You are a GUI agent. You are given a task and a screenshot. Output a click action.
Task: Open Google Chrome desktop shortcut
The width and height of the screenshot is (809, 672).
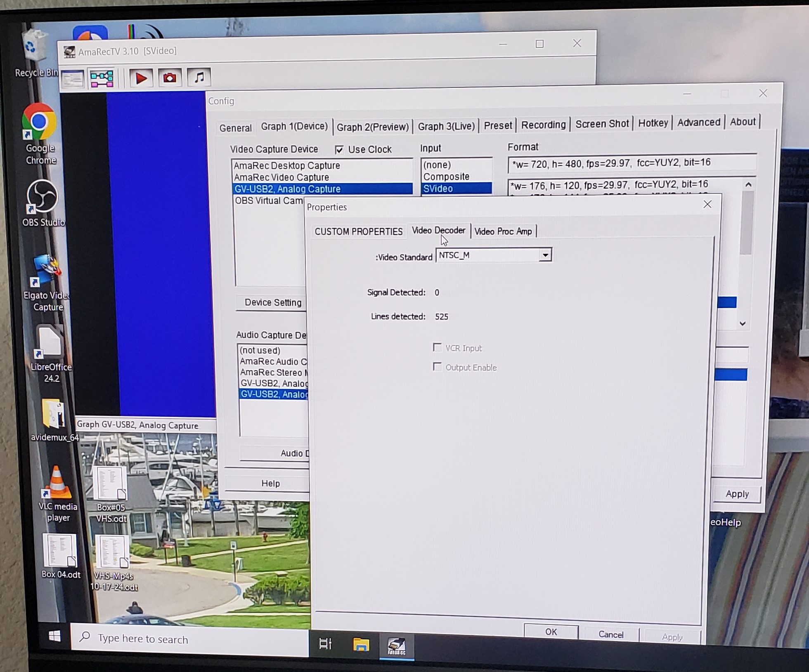tap(40, 134)
